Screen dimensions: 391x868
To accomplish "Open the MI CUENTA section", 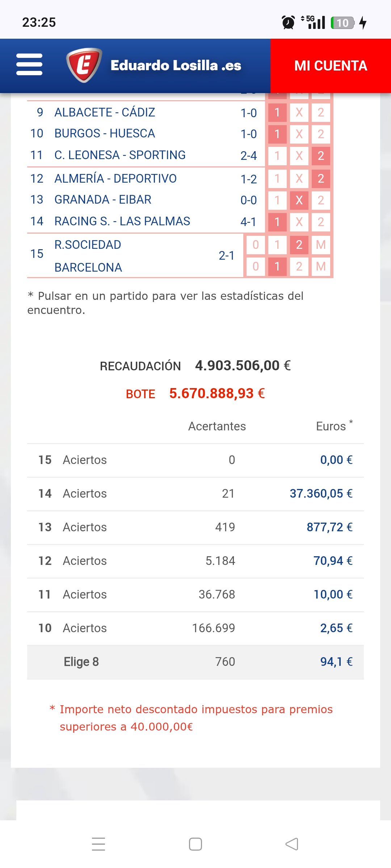I will 331,66.
